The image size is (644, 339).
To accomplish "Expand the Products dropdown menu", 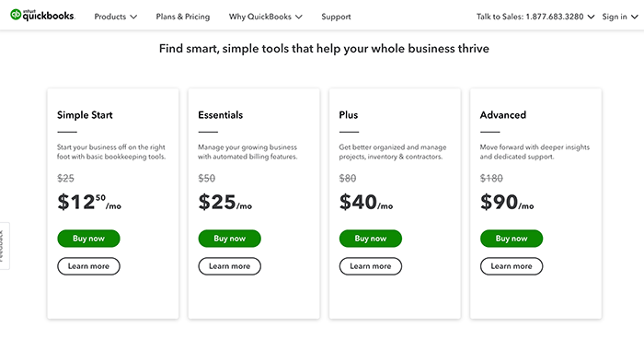I will 115,17.
